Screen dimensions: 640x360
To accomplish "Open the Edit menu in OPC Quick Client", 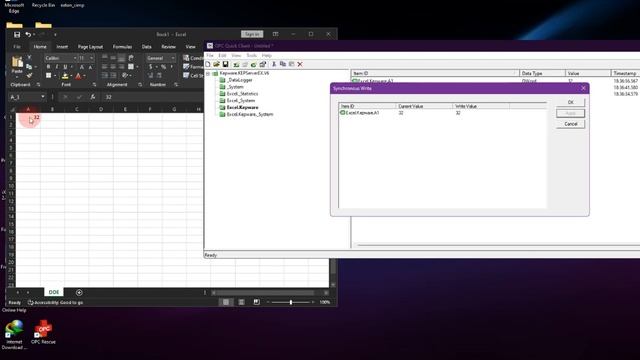I will tap(222, 56).
